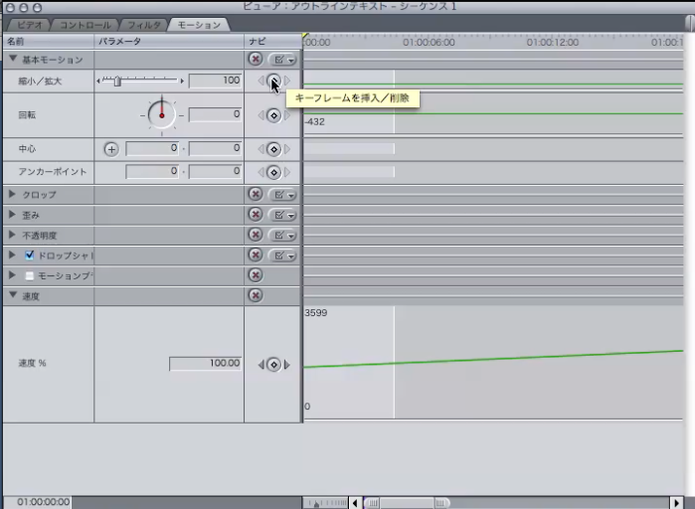Insert keyframe for アンカーポイント
The width and height of the screenshot is (695, 509).
[274, 172]
